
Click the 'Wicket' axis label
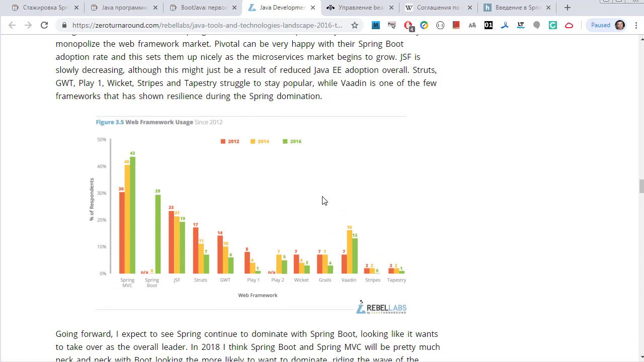[x=301, y=280]
